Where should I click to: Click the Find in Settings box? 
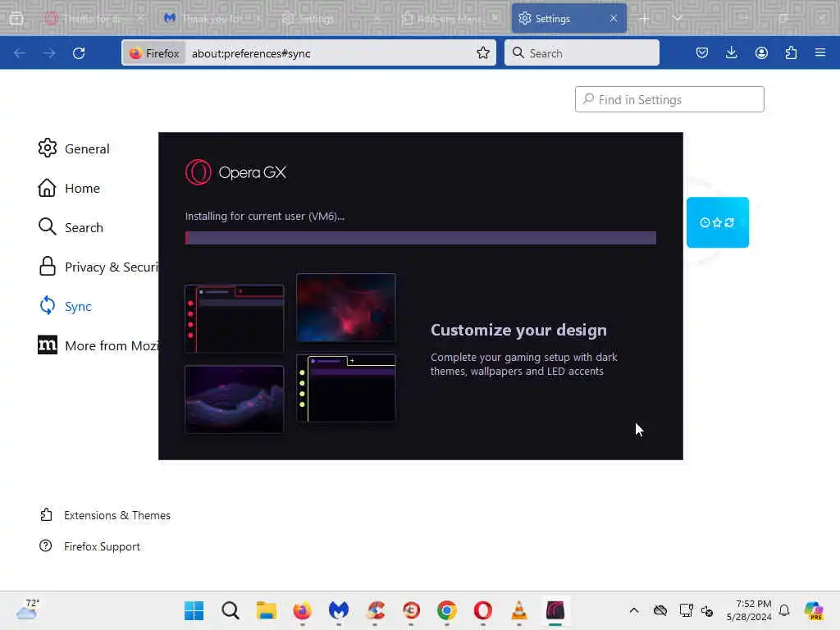point(669,99)
